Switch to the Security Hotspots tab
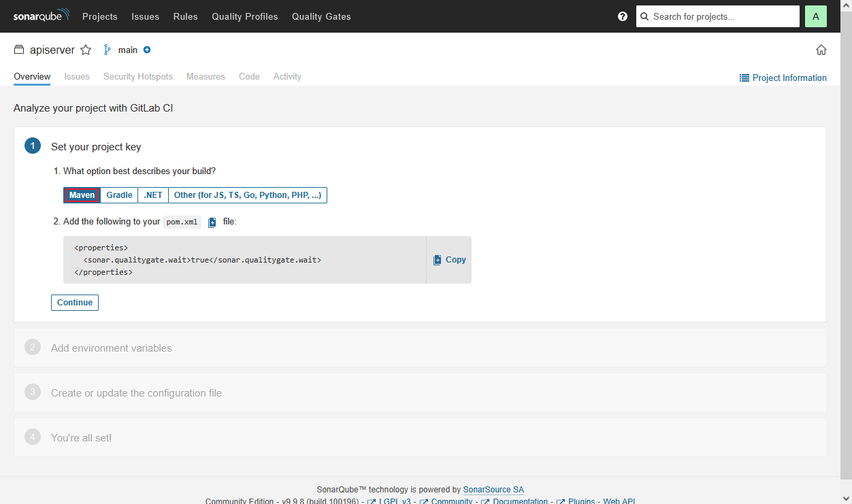Image resolution: width=852 pixels, height=504 pixels. point(138,77)
